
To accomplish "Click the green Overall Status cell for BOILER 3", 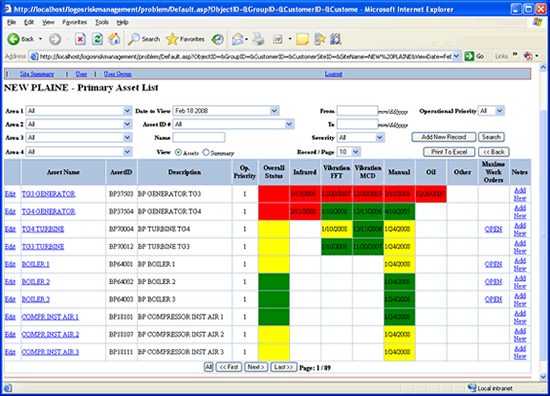I will tap(274, 299).
